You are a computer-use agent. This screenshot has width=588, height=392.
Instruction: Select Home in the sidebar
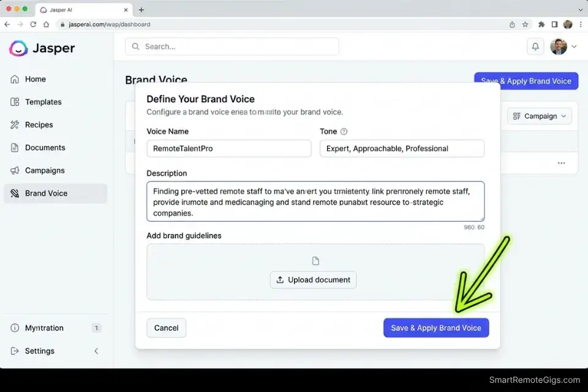[37, 78]
